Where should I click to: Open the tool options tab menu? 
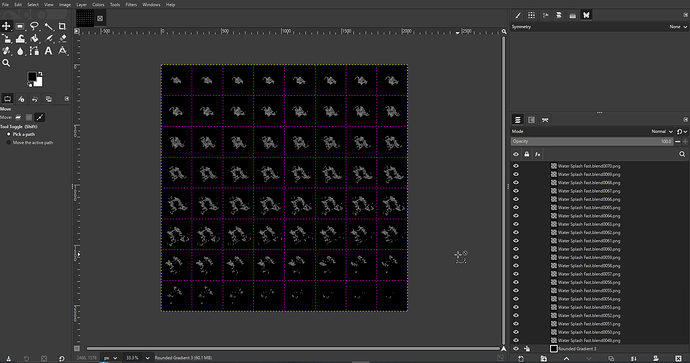tap(67, 99)
